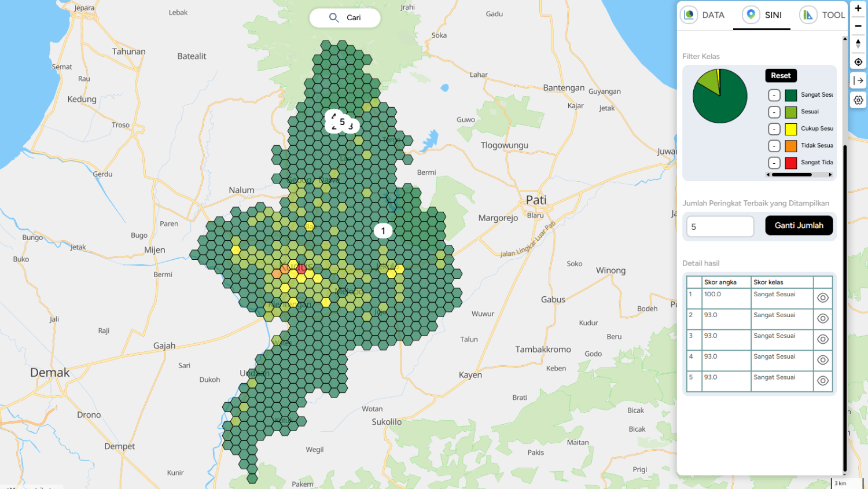
Task: Click the Ganti Jumlah button
Action: pyautogui.click(x=799, y=226)
